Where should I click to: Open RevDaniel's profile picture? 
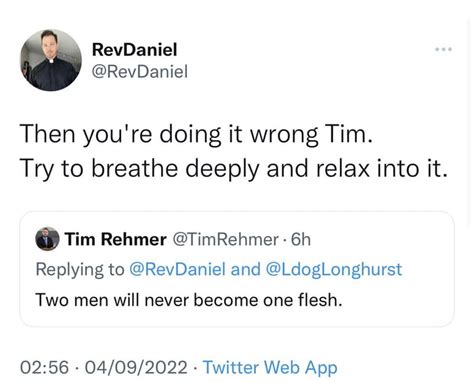pyautogui.click(x=51, y=60)
